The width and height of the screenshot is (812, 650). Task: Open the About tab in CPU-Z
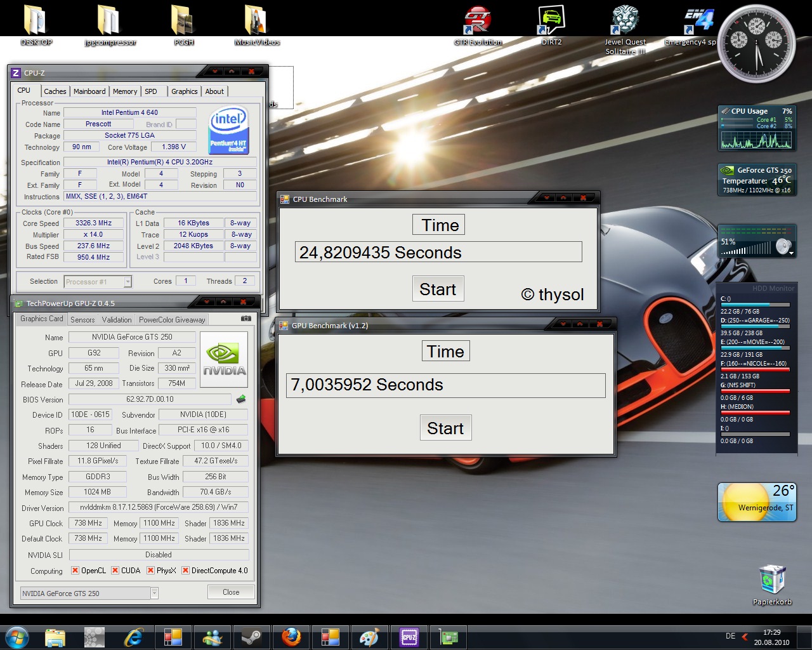click(214, 91)
